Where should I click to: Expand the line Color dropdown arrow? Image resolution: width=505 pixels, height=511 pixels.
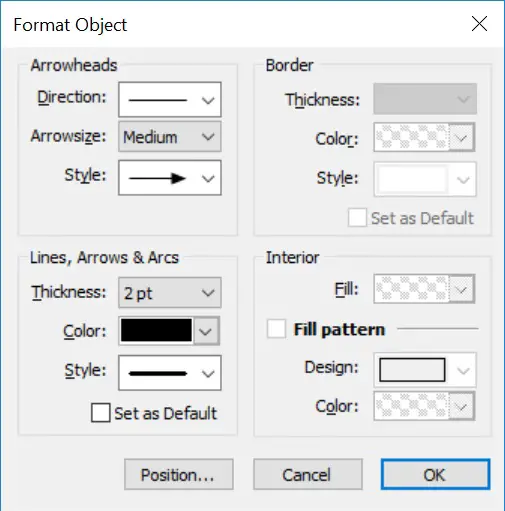(206, 331)
